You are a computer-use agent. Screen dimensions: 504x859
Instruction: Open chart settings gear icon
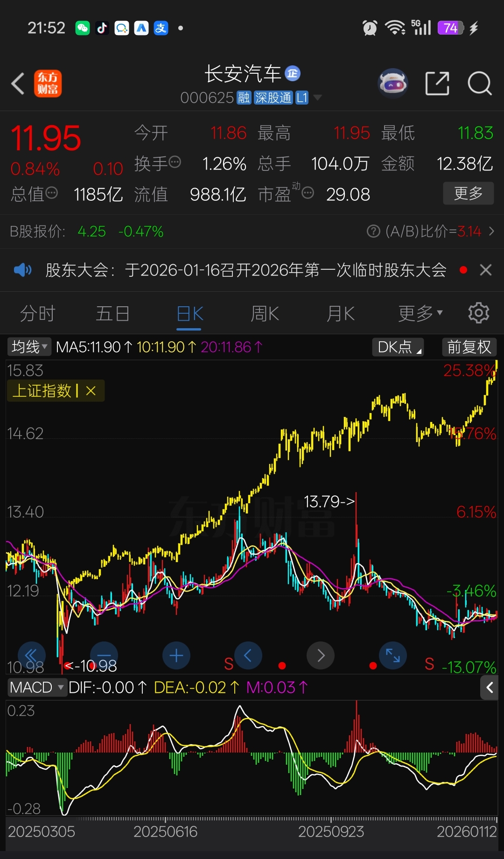point(479,313)
